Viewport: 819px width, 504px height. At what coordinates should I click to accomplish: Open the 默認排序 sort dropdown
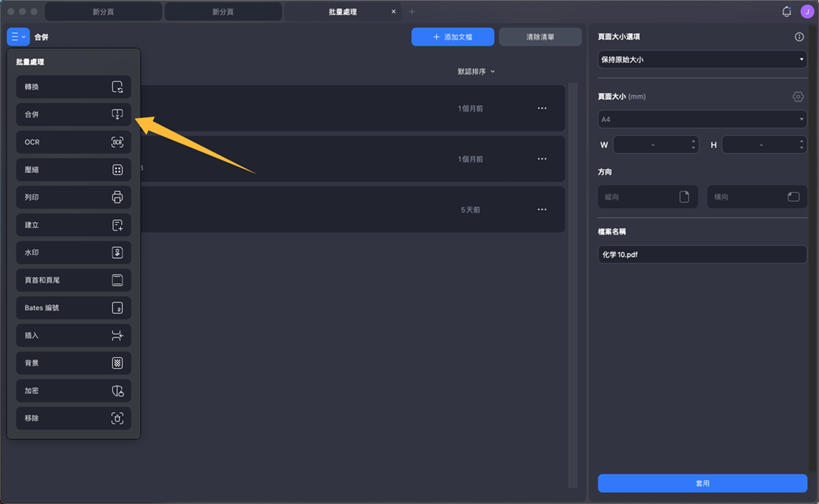[x=476, y=71]
